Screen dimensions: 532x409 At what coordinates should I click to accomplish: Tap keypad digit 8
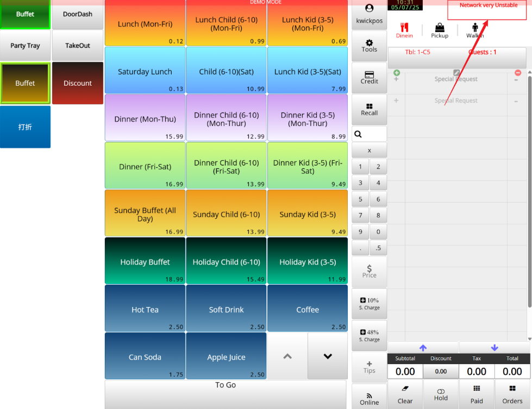click(x=378, y=215)
